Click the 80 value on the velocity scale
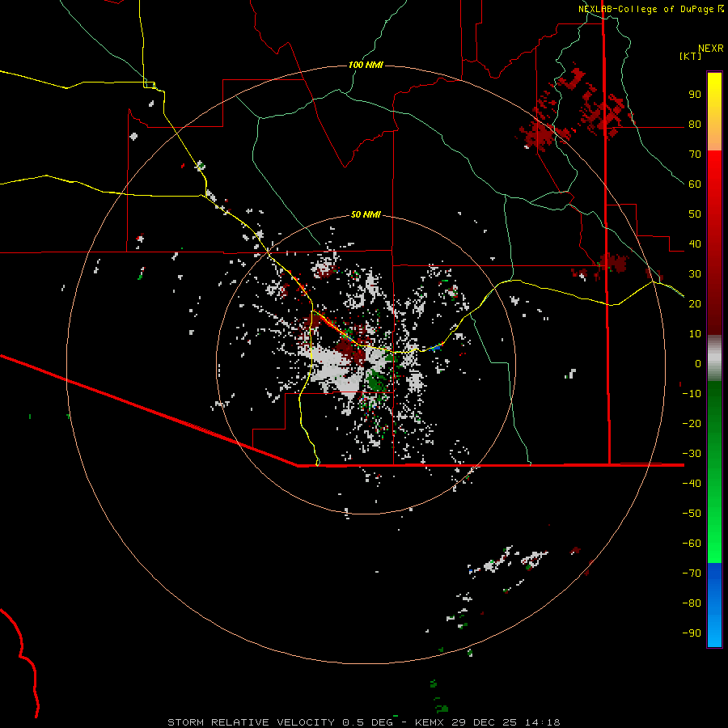The width and height of the screenshot is (728, 728). (695, 125)
